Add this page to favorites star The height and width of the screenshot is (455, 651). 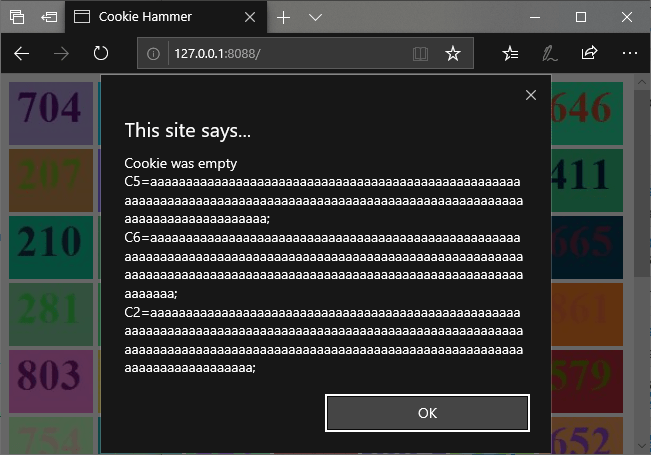point(453,54)
